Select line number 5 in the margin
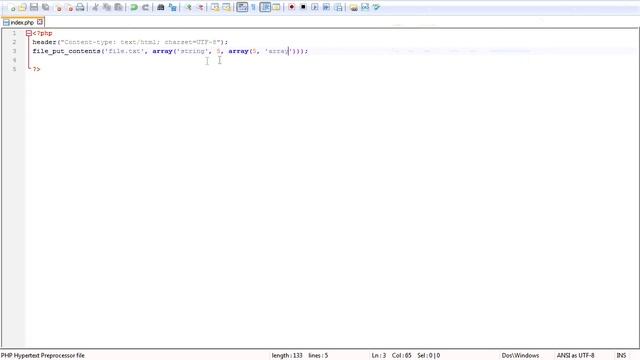 click(x=14, y=69)
